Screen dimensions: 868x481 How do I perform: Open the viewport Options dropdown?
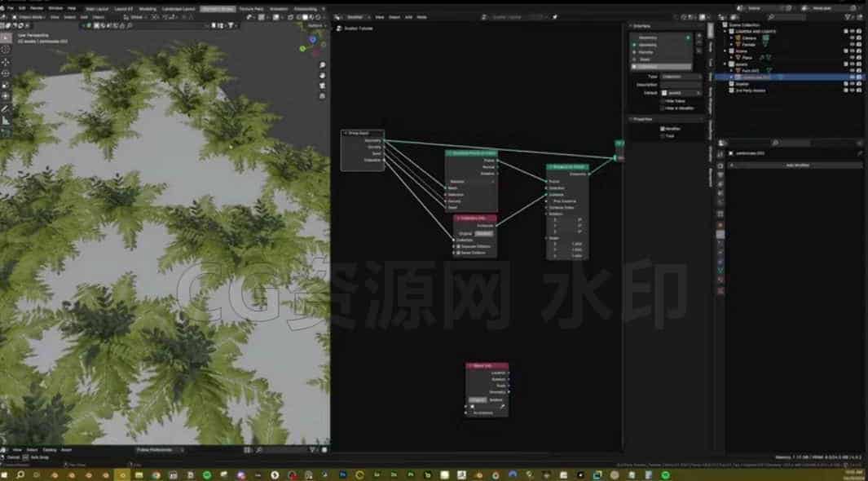pos(317,25)
